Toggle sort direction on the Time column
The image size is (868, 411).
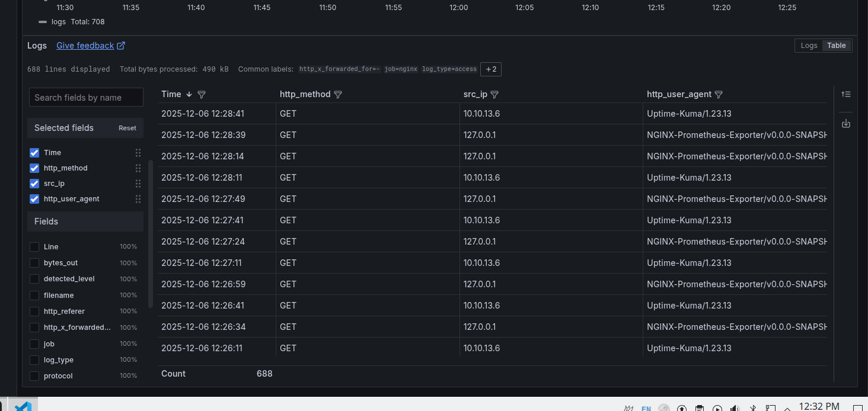click(x=189, y=95)
